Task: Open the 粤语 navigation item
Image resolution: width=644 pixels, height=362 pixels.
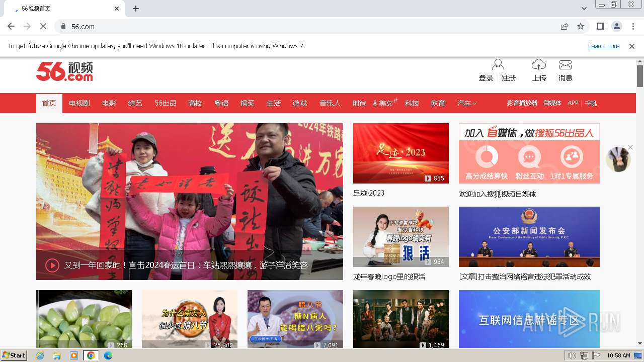Action: click(x=221, y=103)
